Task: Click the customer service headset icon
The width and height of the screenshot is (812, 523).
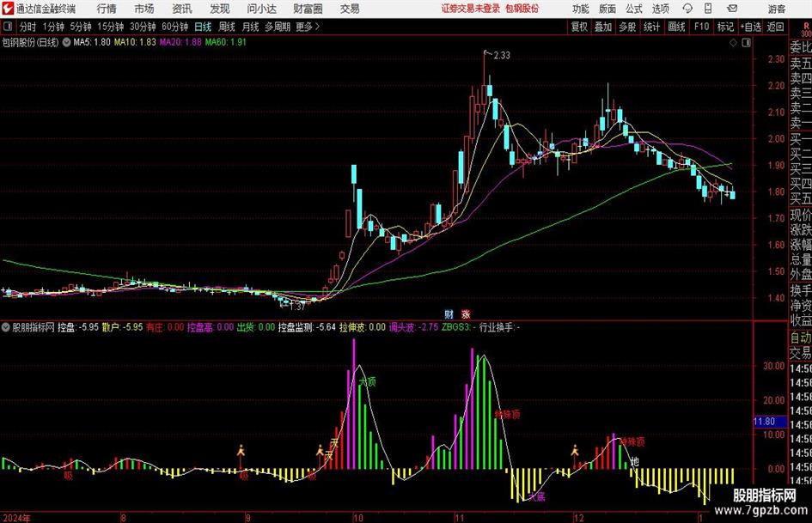Action: click(687, 9)
